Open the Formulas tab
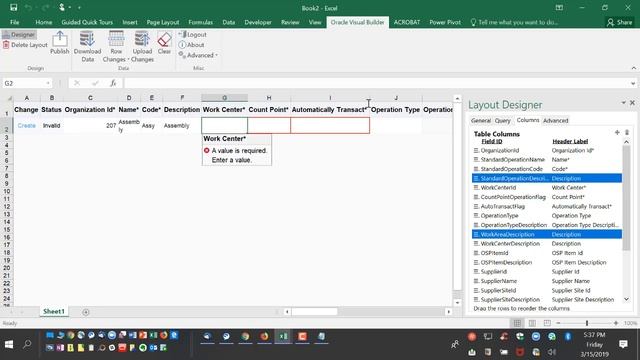Image resolution: width=640 pixels, height=360 pixels. point(200,22)
